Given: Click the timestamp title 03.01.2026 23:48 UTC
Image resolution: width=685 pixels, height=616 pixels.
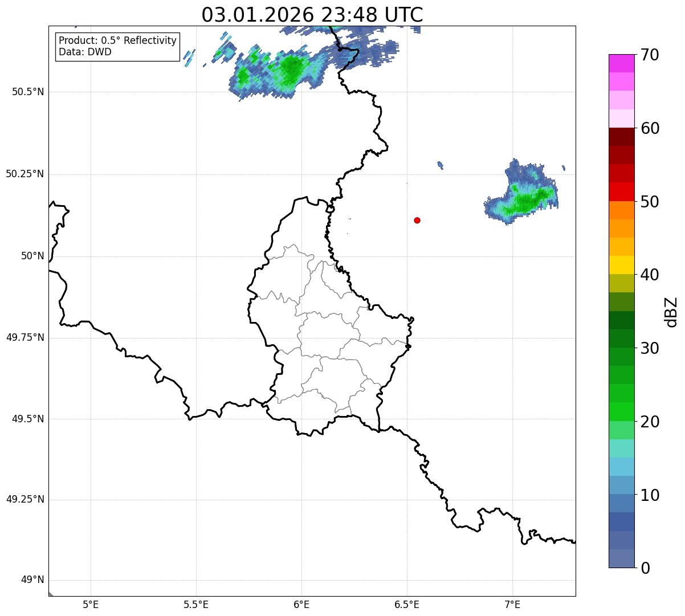Looking at the screenshot, I should [x=312, y=15].
